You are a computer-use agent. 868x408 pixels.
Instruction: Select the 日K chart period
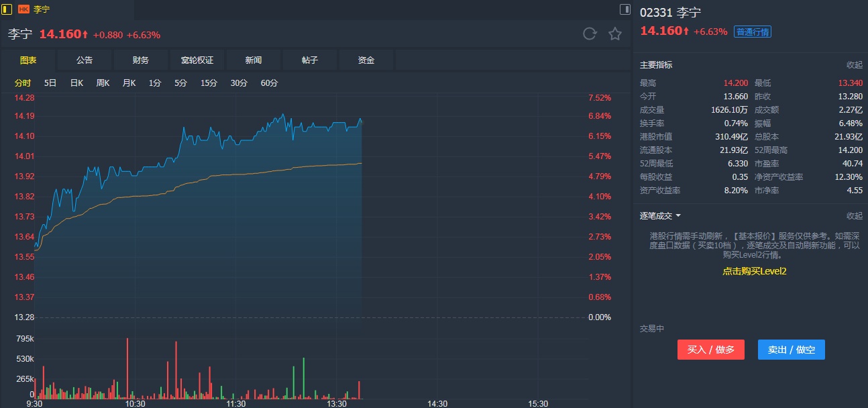(x=76, y=83)
